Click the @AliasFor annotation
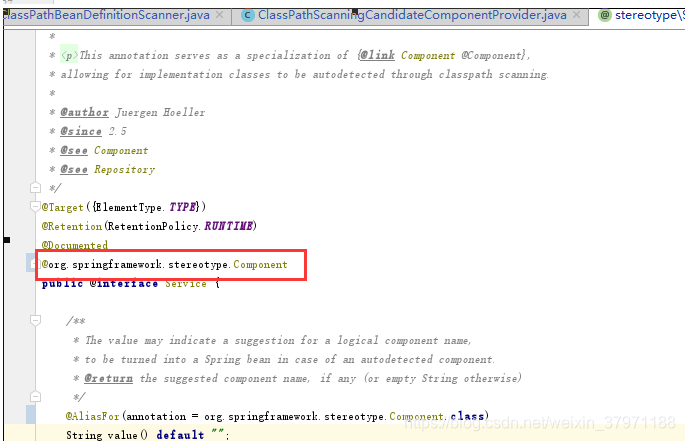This screenshot has width=685, height=441. click(x=93, y=416)
